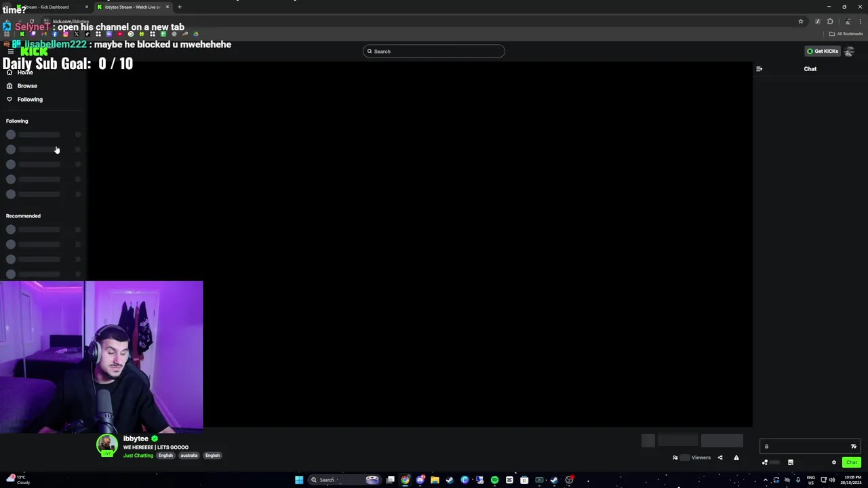Image resolution: width=868 pixels, height=488 pixels.
Task: Click the Viewers count label
Action: pos(701,457)
